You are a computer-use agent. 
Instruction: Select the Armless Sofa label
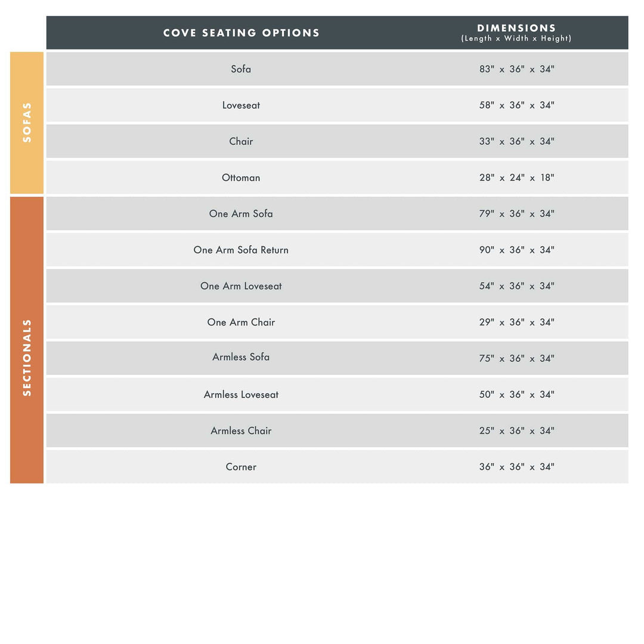[241, 357]
